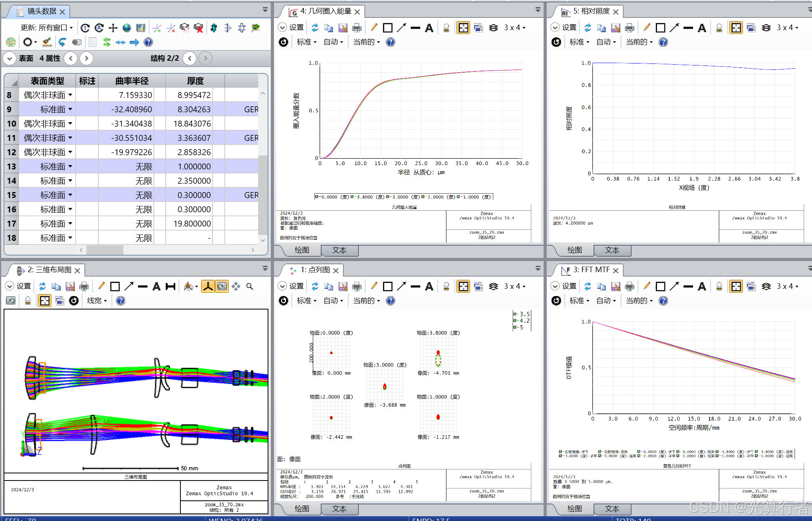Image resolution: width=812 pixels, height=521 pixels.
Task: Click magnifier zoom icon in 3D layout toolbar
Action: [x=249, y=286]
